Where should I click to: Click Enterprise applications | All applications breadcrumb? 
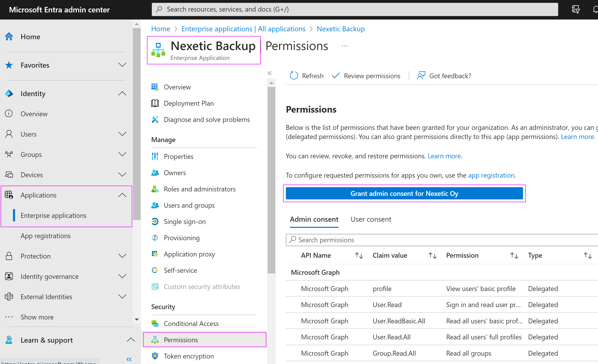tap(243, 29)
